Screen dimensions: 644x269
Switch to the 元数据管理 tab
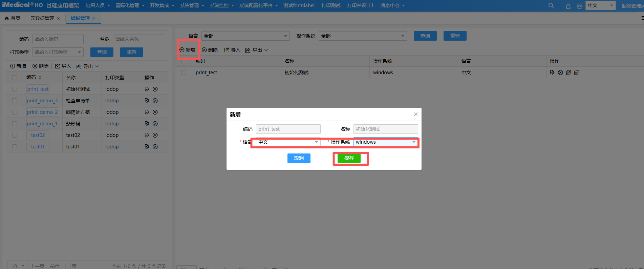pyautogui.click(x=42, y=18)
